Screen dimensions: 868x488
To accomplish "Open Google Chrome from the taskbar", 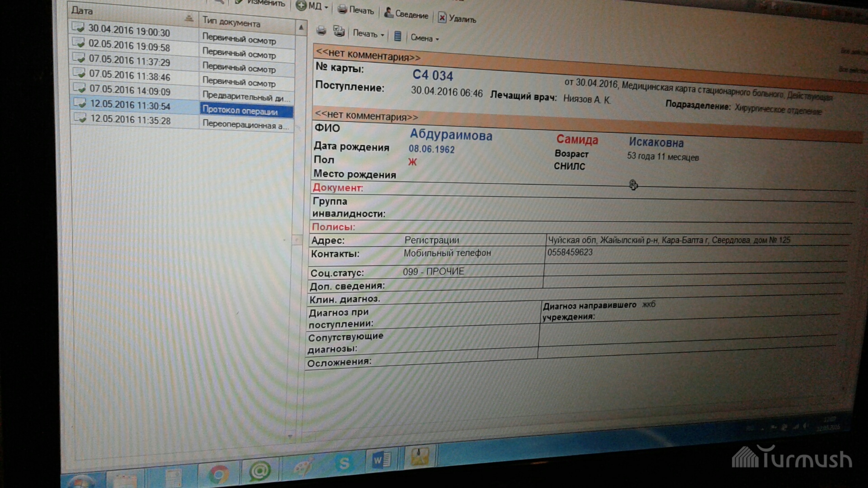I will (219, 474).
